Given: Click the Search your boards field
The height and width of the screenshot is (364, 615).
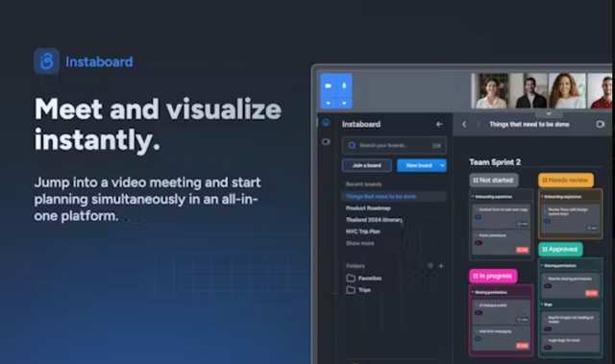Looking at the screenshot, I should [x=394, y=145].
